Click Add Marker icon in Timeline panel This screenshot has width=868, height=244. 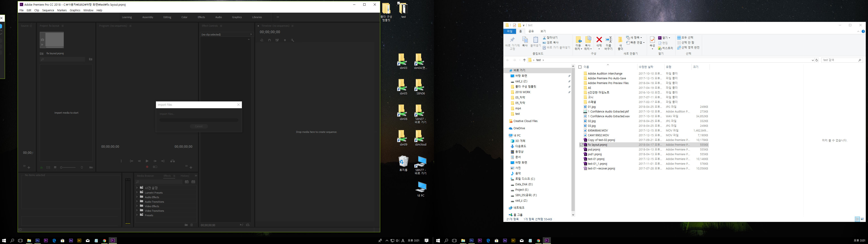coord(285,40)
